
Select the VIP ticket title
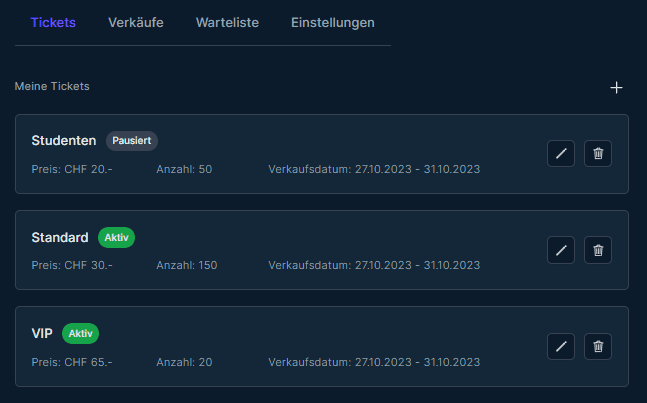(x=42, y=333)
